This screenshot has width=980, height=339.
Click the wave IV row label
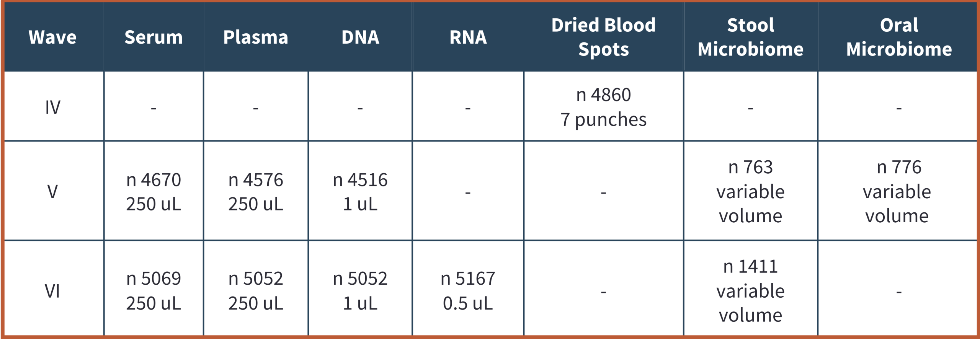(x=52, y=107)
